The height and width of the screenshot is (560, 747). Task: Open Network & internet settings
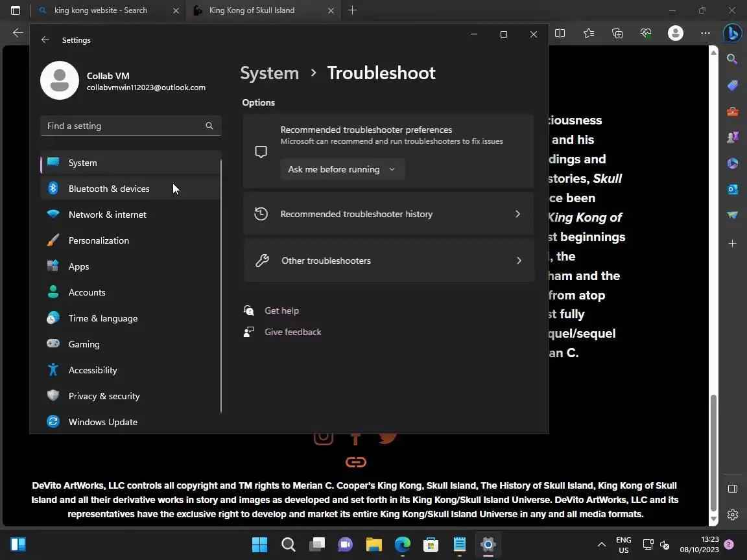(130, 215)
